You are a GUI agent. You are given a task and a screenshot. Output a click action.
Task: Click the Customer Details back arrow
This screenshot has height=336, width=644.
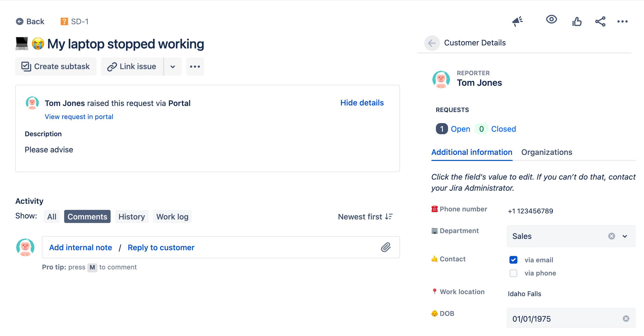coord(432,43)
